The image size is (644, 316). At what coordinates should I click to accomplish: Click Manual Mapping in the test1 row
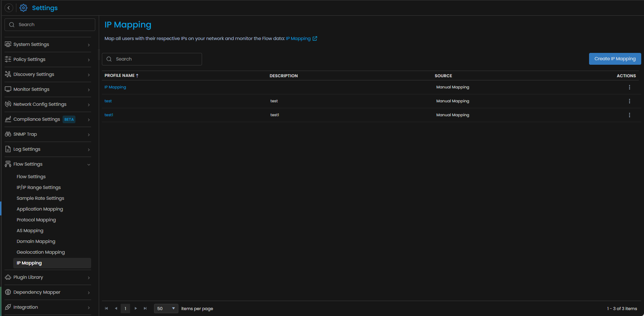453,115
